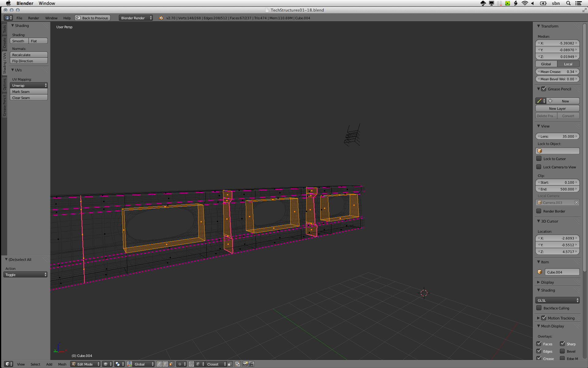The image size is (588, 368).
Task: Click the Mark Seam button
Action: (x=29, y=92)
